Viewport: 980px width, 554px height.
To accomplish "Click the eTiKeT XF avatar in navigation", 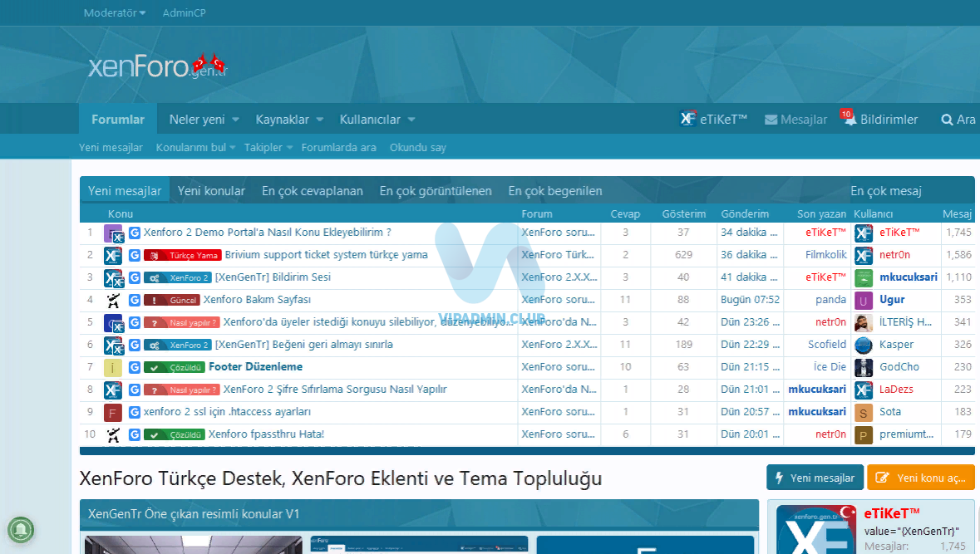I will (687, 119).
